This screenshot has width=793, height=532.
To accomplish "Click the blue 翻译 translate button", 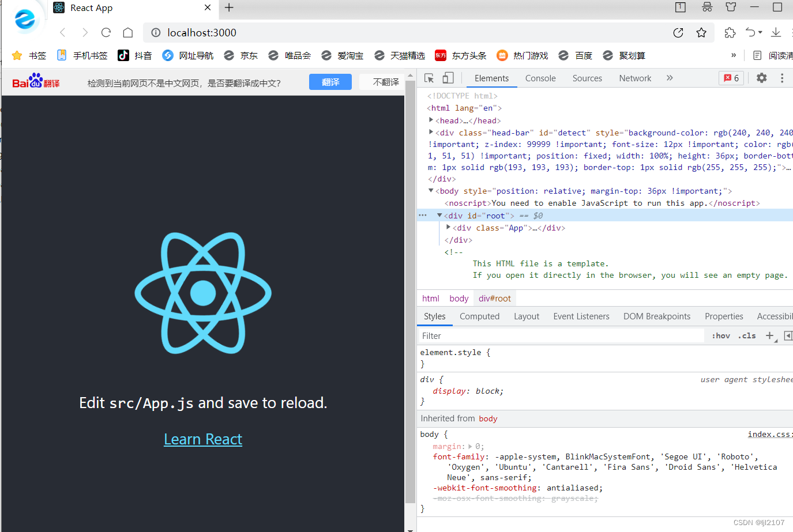I will (330, 82).
